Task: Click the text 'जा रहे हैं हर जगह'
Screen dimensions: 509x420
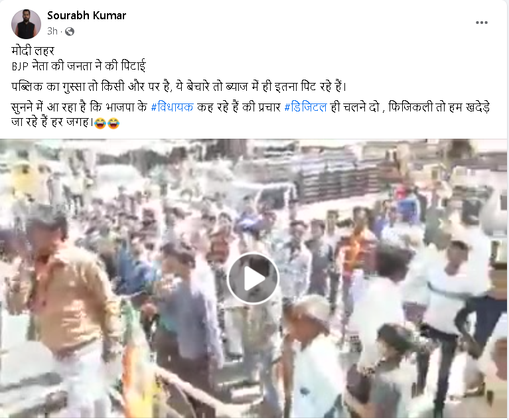Action: pos(52,122)
